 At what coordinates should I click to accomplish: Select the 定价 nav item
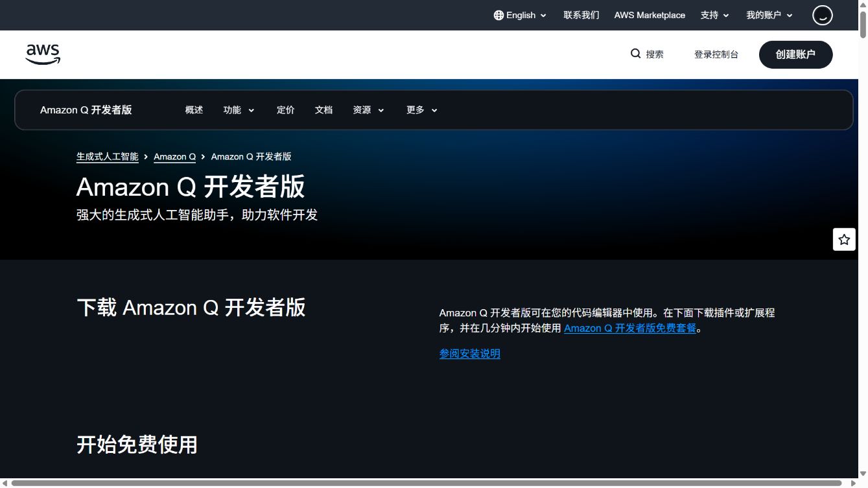click(x=286, y=110)
